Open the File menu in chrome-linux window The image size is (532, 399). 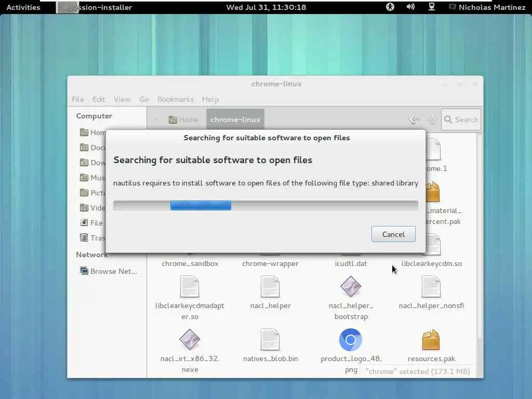[78, 99]
